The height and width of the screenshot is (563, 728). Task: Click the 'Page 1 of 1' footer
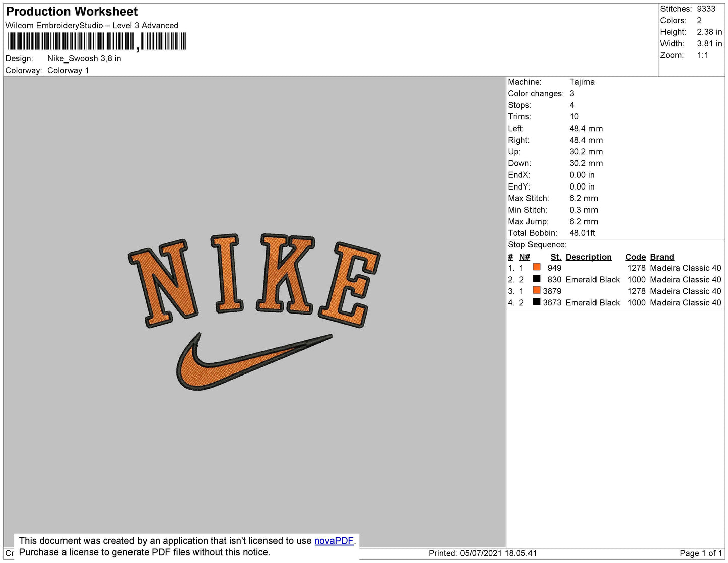click(701, 553)
